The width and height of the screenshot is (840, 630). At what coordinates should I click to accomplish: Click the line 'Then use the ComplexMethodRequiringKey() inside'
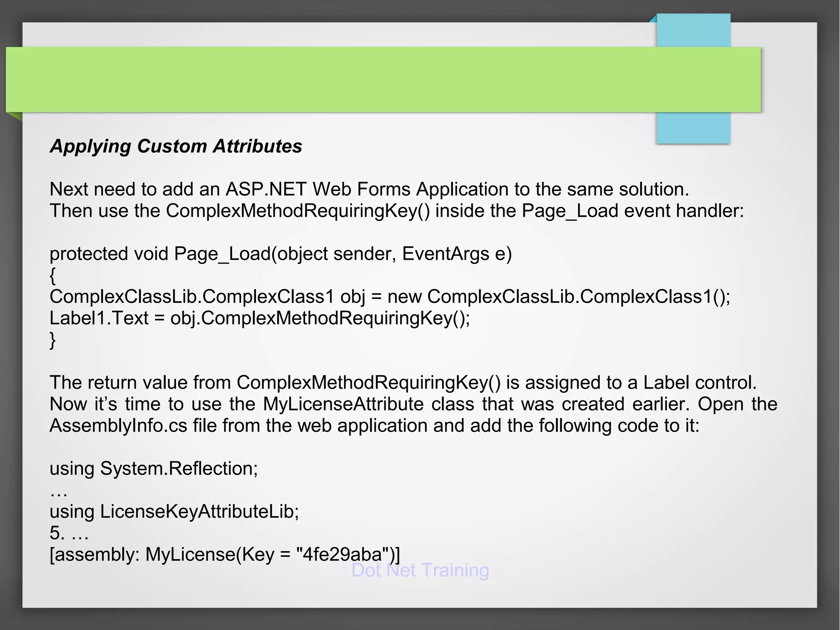[x=397, y=211]
